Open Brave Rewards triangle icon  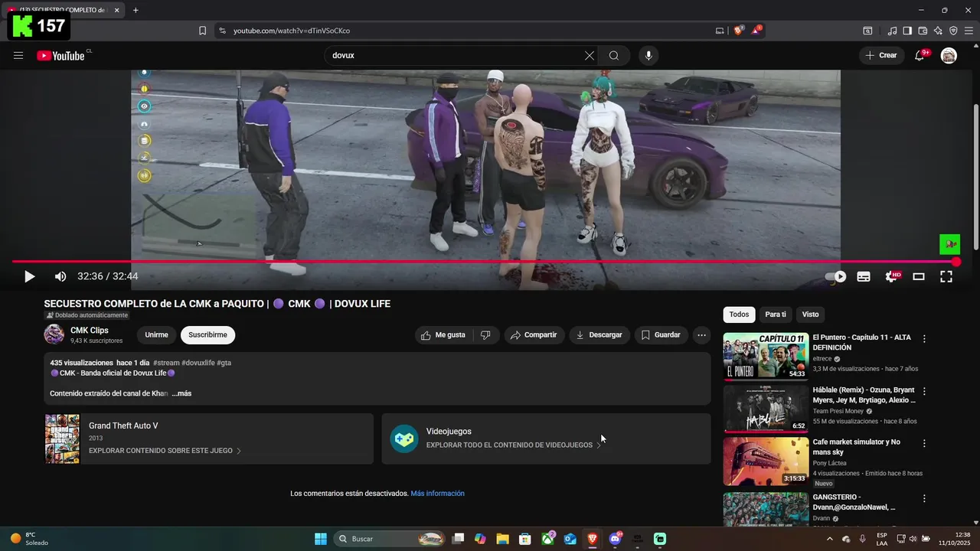[756, 31]
